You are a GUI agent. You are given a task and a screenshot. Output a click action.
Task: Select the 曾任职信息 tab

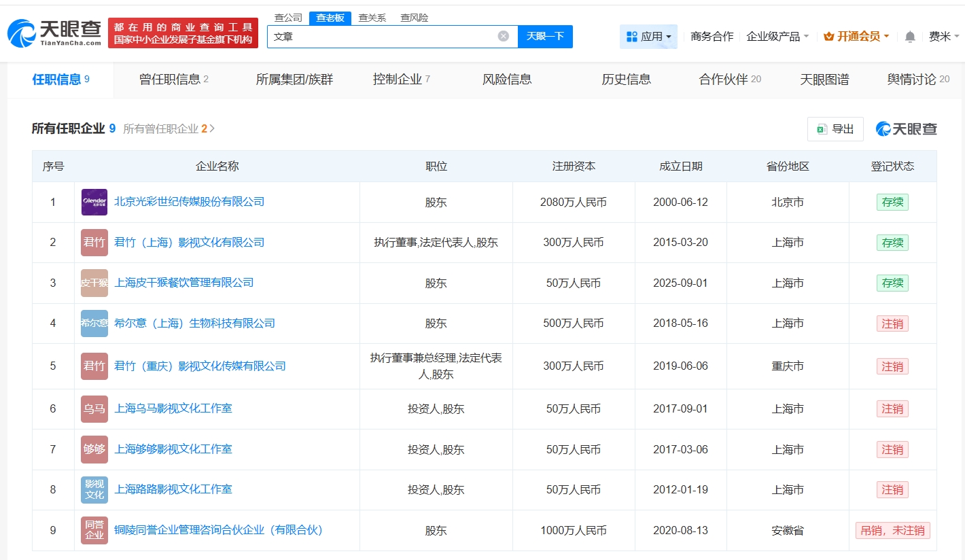click(x=174, y=80)
